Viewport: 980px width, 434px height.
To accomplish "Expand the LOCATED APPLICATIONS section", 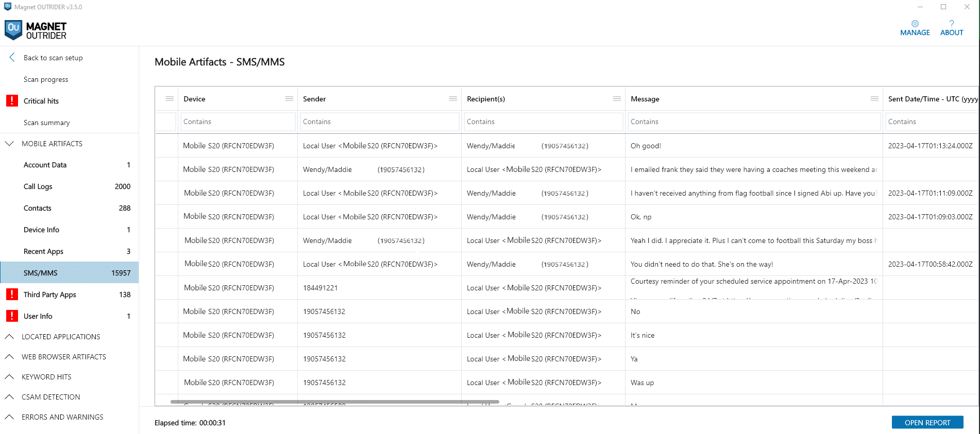I will (x=9, y=337).
